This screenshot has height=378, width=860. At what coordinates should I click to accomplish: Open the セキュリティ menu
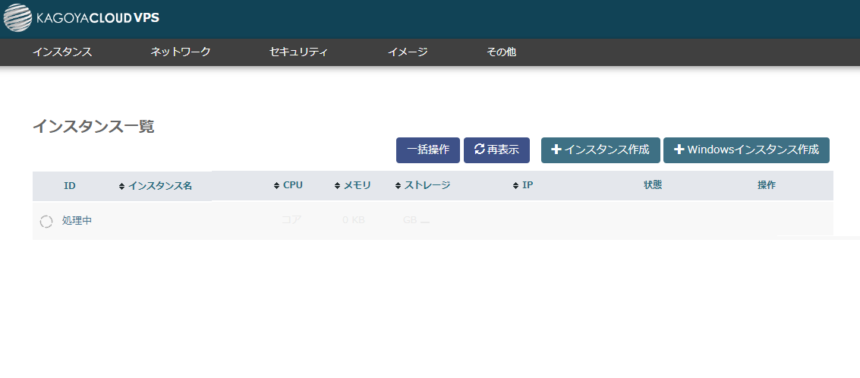[x=298, y=53]
